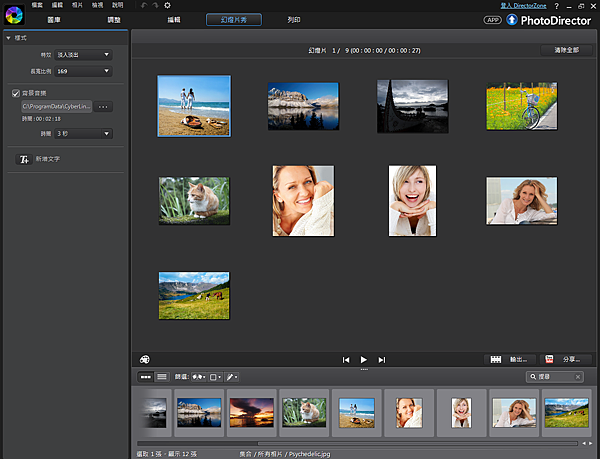Select the cat photo in the slide grid
The width and height of the screenshot is (600, 459).
pyautogui.click(x=194, y=200)
